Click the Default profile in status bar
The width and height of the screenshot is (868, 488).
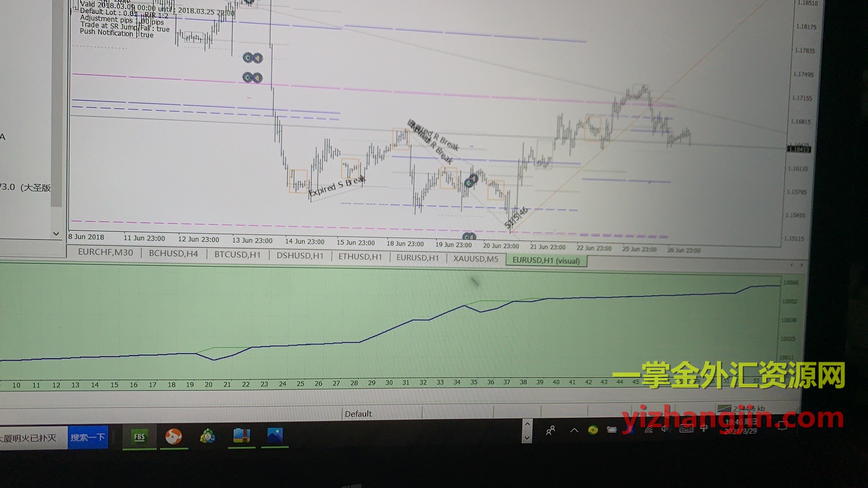pos(358,413)
